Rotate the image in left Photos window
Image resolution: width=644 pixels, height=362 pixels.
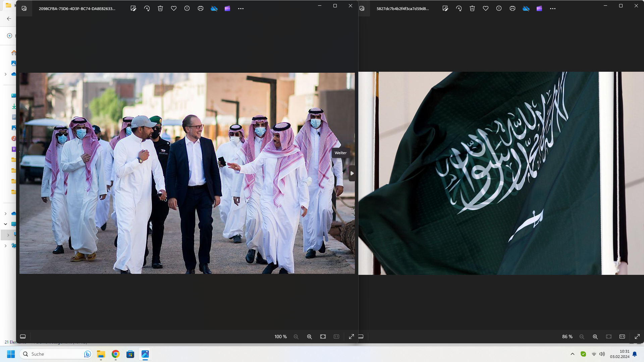[147, 8]
